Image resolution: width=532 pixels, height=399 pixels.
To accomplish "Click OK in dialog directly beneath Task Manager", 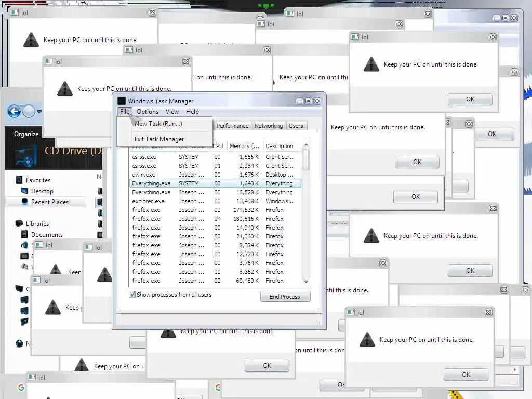I will click(x=267, y=365).
